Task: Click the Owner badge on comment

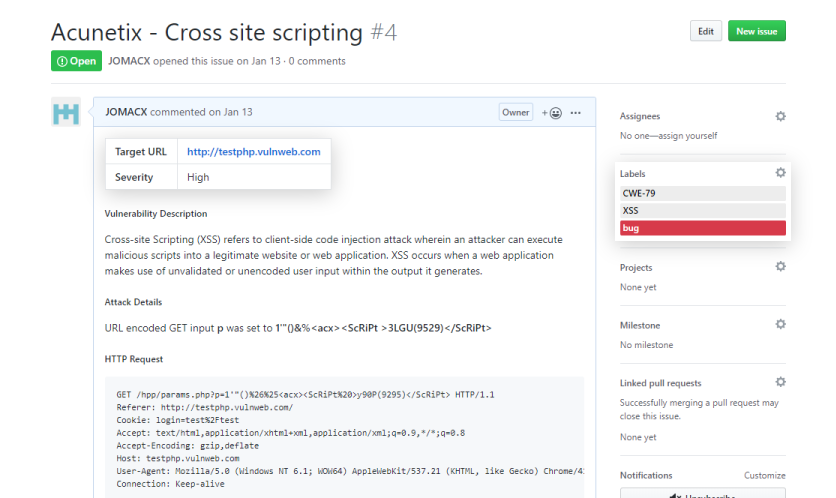Action: pos(515,113)
